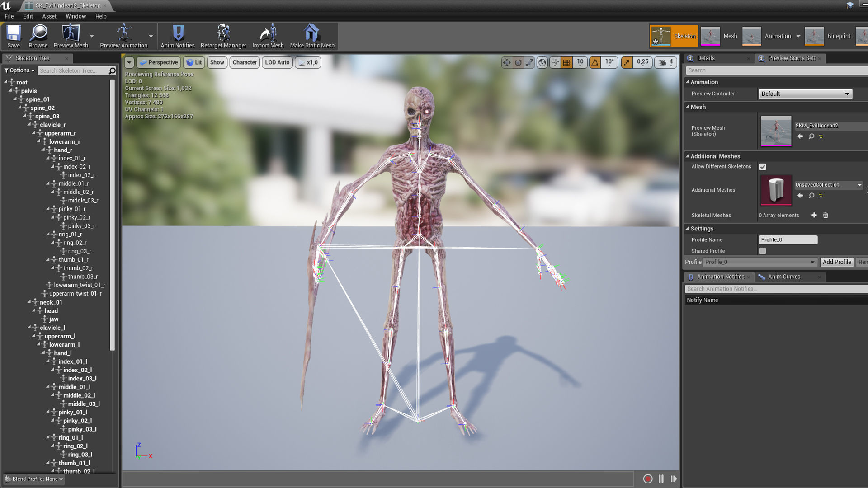Open the Blend Profile dropdown
The image size is (868, 488).
(x=34, y=479)
